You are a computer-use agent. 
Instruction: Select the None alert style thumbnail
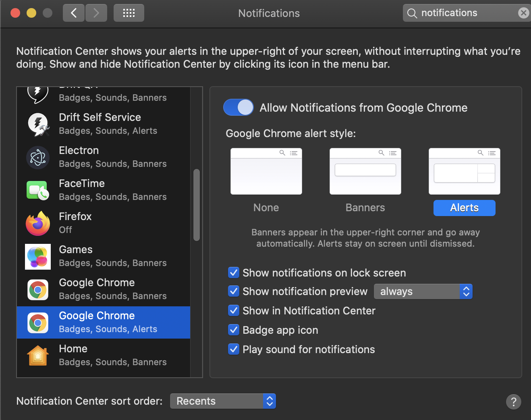click(x=266, y=172)
